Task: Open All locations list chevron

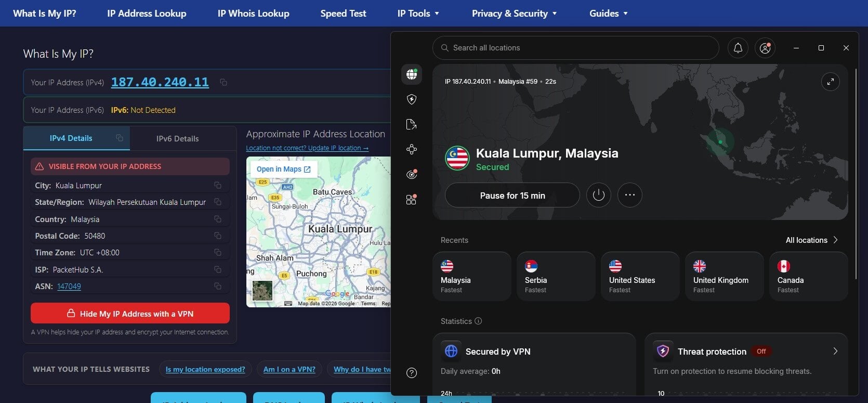Action: 836,240
